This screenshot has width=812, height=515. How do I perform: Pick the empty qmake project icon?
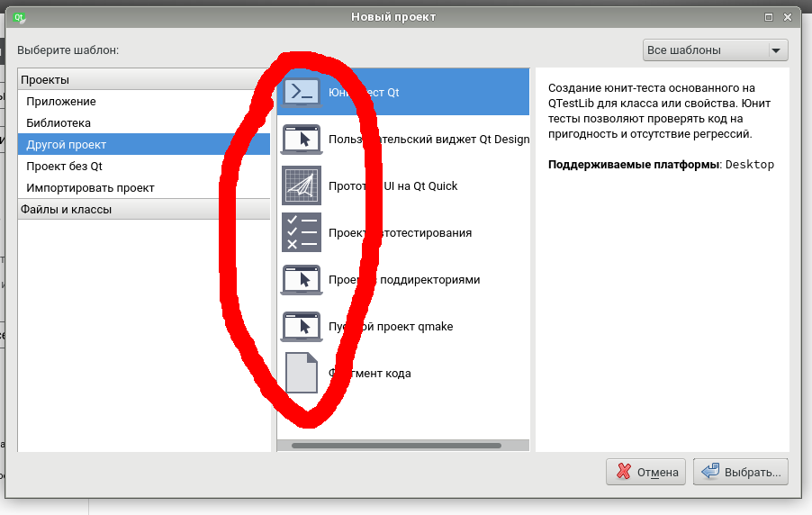302,327
